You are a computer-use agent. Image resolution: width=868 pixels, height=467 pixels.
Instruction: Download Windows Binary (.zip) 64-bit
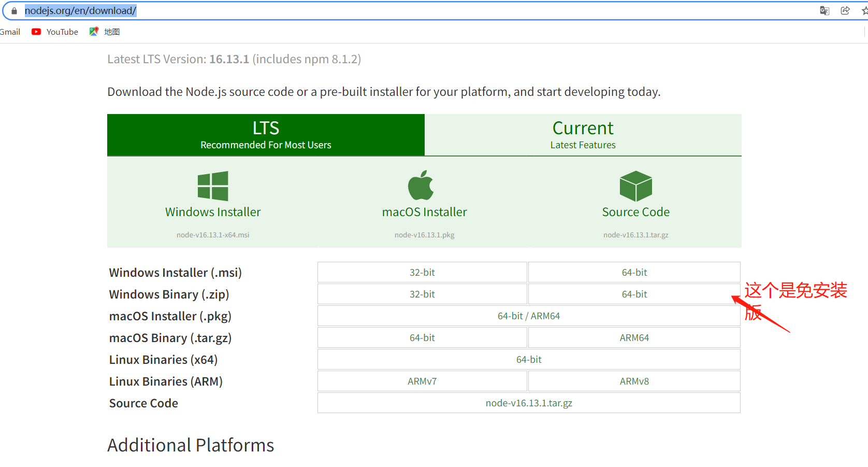634,294
